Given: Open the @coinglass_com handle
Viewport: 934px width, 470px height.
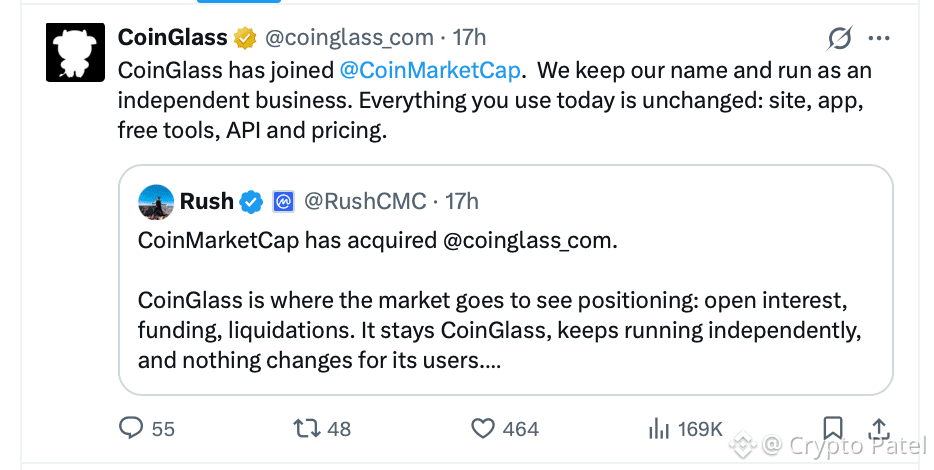Looking at the screenshot, I should click(x=349, y=38).
